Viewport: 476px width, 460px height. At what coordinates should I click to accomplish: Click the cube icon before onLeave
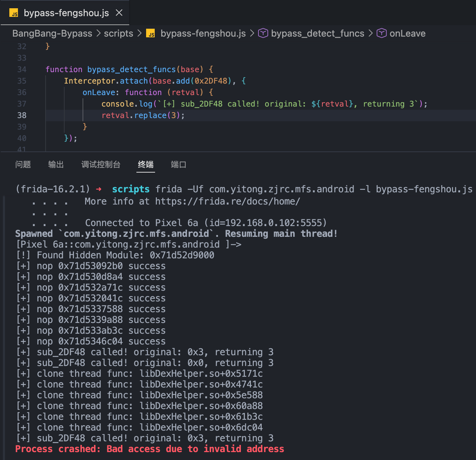click(382, 33)
